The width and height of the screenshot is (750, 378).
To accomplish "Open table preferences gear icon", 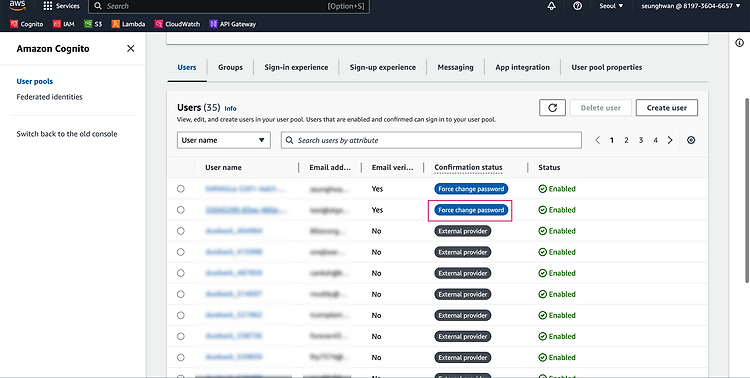I will 691,140.
